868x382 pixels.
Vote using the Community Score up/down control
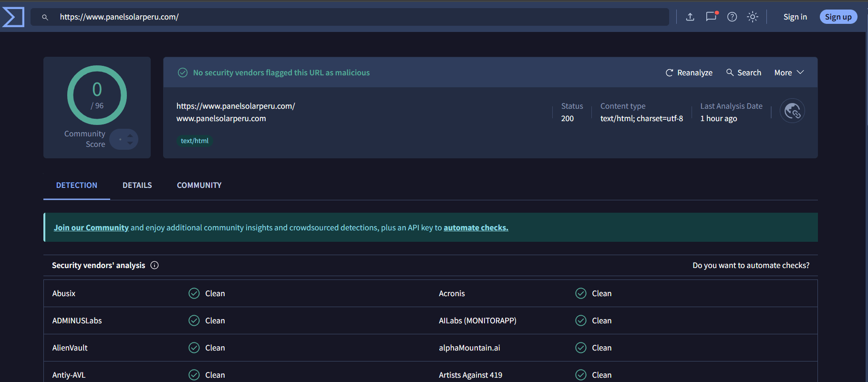click(124, 139)
